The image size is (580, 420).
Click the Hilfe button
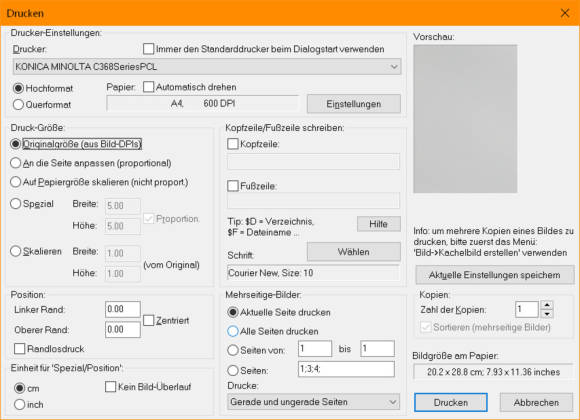click(x=379, y=224)
